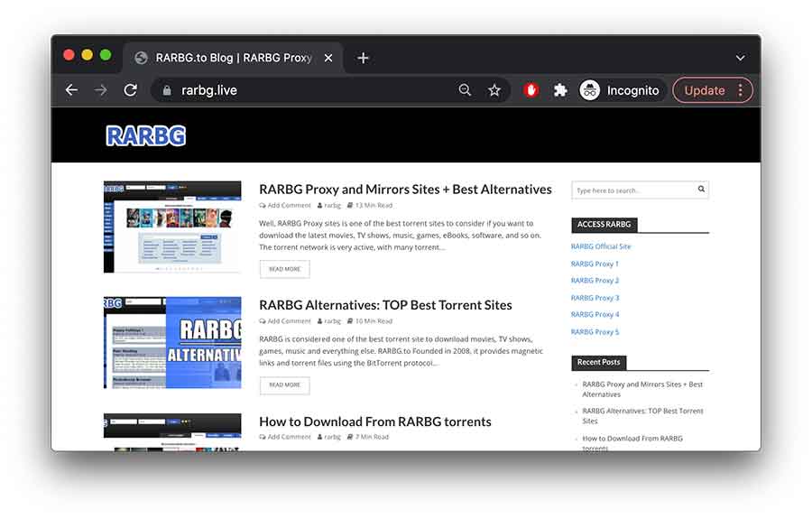Screen dimensions: 812x519
Task: Click the red ad blocker extension icon
Action: pyautogui.click(x=531, y=90)
